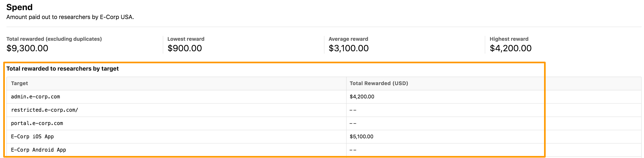
Task: Select the restricted.e-corp.com/ target
Action: tap(45, 110)
